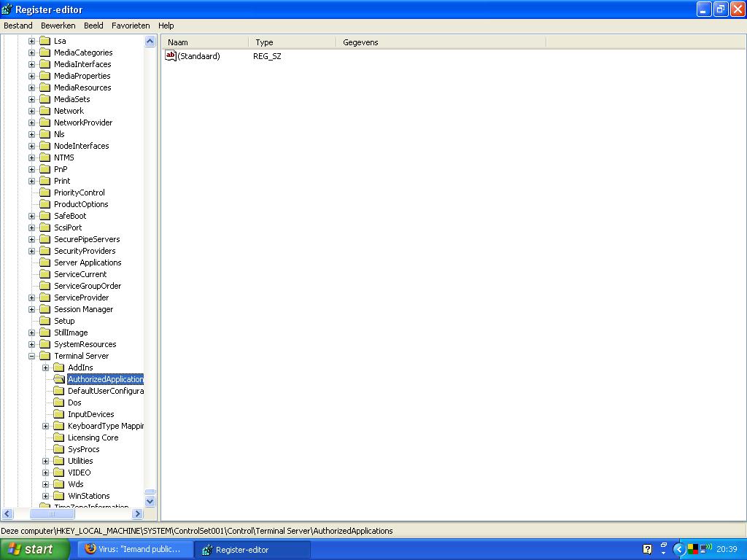
Task: Click the MediaCategories folder icon
Action: [44, 52]
